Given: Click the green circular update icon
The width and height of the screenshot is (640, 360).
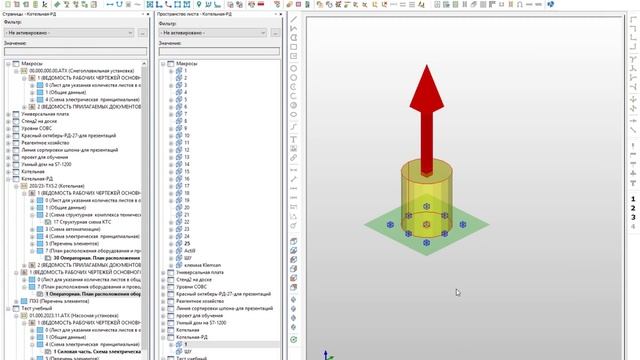Looking at the screenshot, I should click(293, 340).
